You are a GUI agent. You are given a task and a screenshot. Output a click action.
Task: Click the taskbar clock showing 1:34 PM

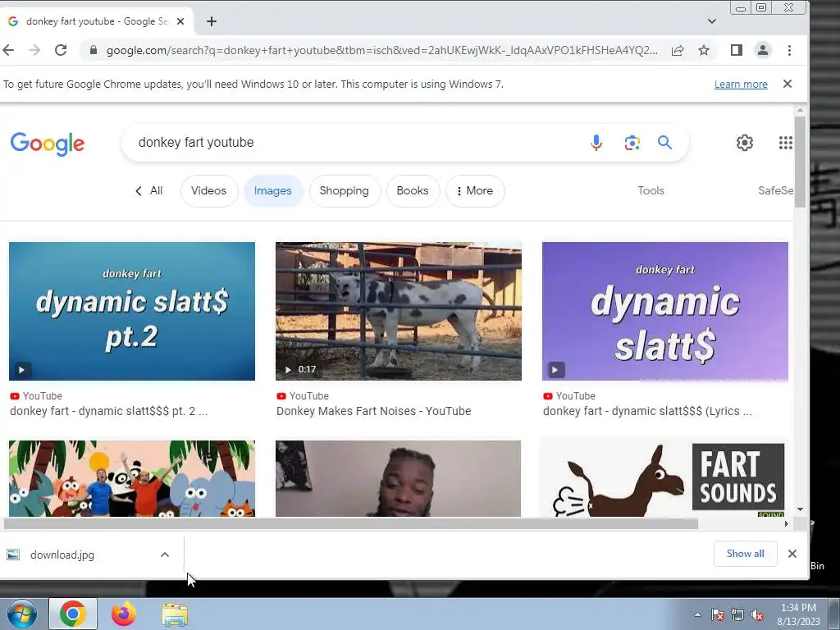[798, 614]
